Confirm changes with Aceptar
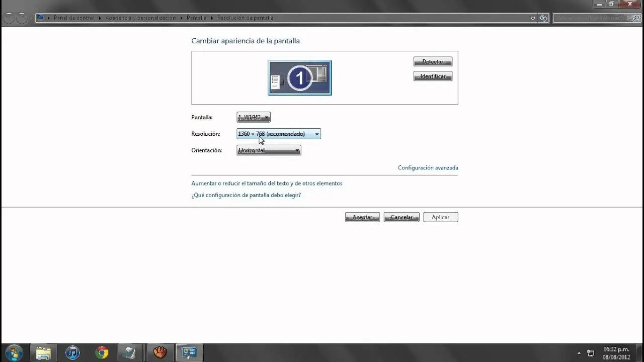This screenshot has width=644, height=362. [x=362, y=217]
